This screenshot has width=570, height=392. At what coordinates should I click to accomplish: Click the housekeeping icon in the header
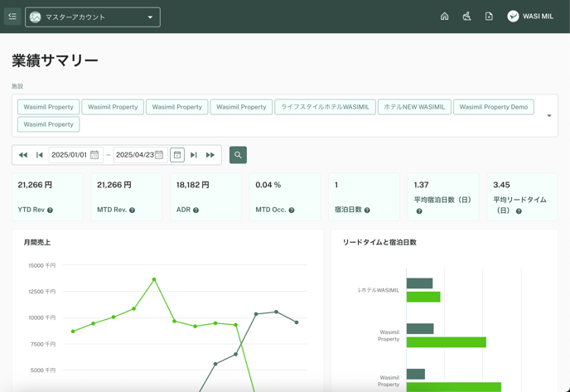pyautogui.click(x=466, y=17)
